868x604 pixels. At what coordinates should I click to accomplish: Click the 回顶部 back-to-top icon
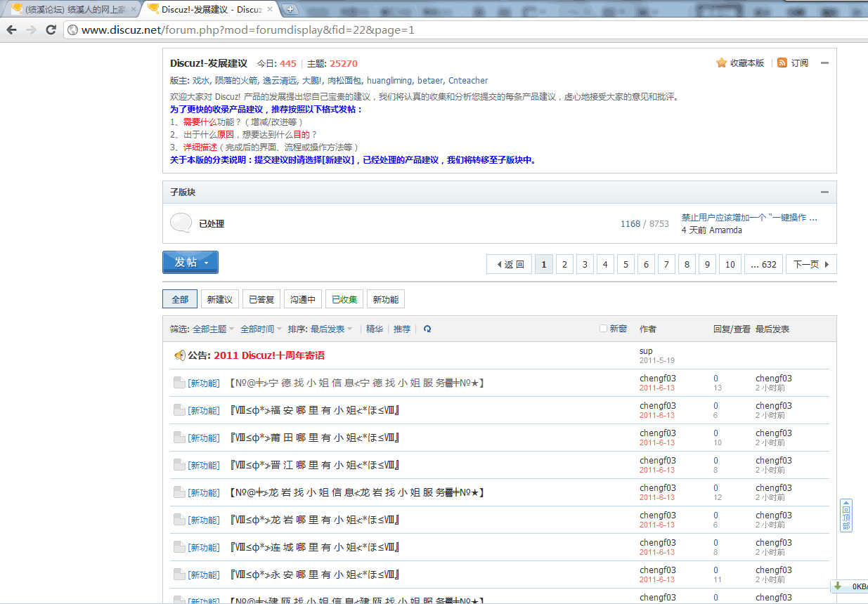click(846, 516)
